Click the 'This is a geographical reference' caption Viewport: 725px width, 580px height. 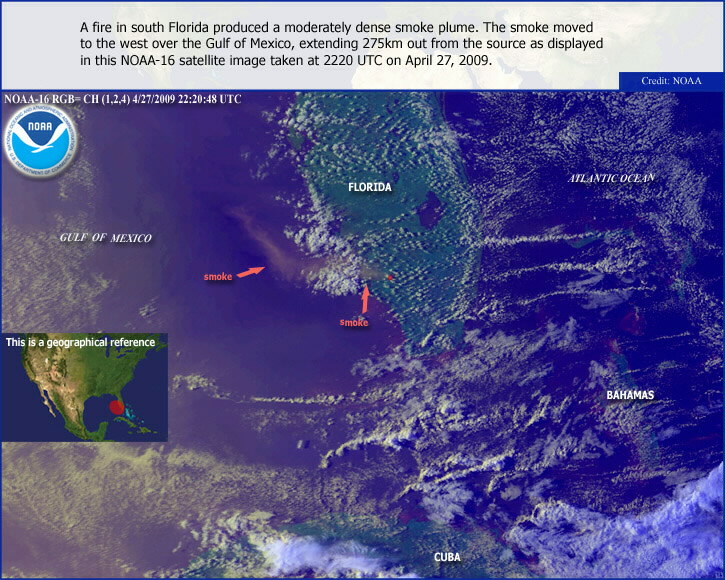(81, 342)
